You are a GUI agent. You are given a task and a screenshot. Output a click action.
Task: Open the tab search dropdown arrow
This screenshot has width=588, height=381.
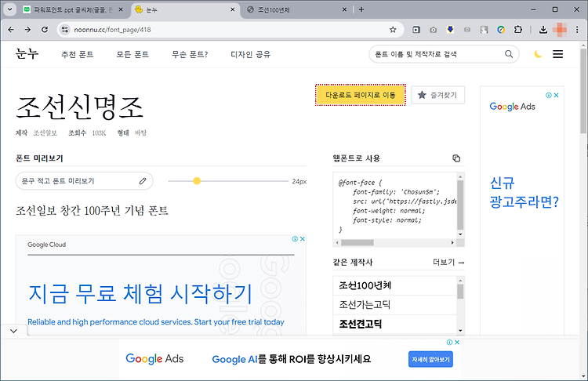pos(9,9)
